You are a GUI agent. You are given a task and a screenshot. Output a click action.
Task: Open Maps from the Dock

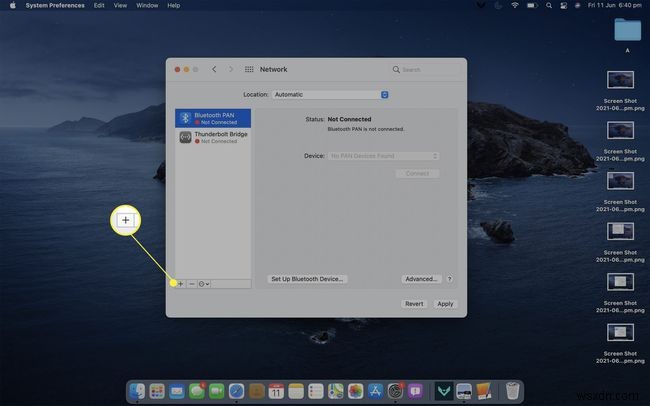point(336,391)
